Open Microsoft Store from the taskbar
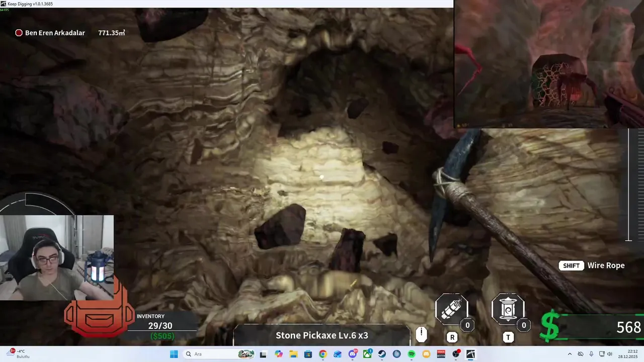This screenshot has width=644, height=362. tap(308, 354)
